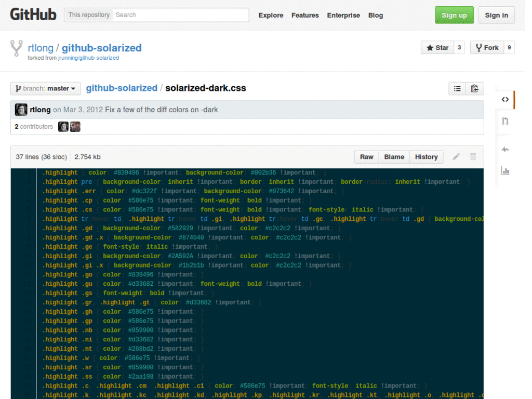Copy file path with clipboard icon
This screenshot has width=532, height=399.
[475, 88]
